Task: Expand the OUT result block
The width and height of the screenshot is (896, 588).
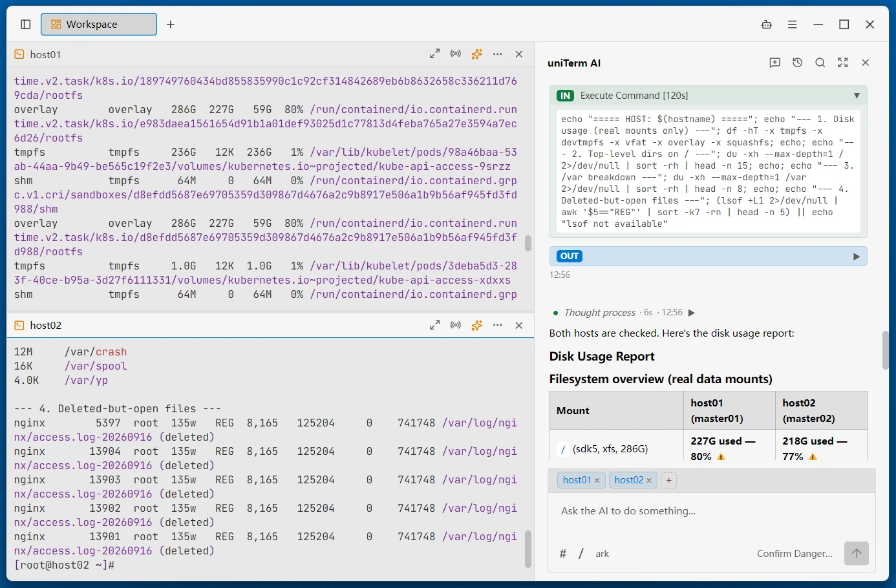Action: 857,257
